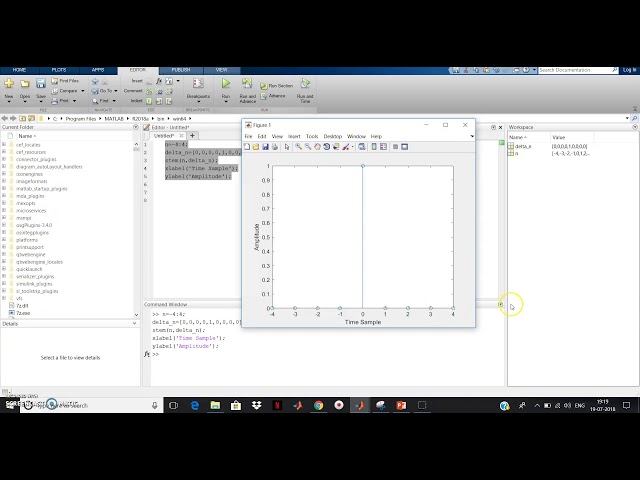This screenshot has width=640, height=480.
Task: Switch to the PLOTS ribbon tab
Action: coord(59,70)
